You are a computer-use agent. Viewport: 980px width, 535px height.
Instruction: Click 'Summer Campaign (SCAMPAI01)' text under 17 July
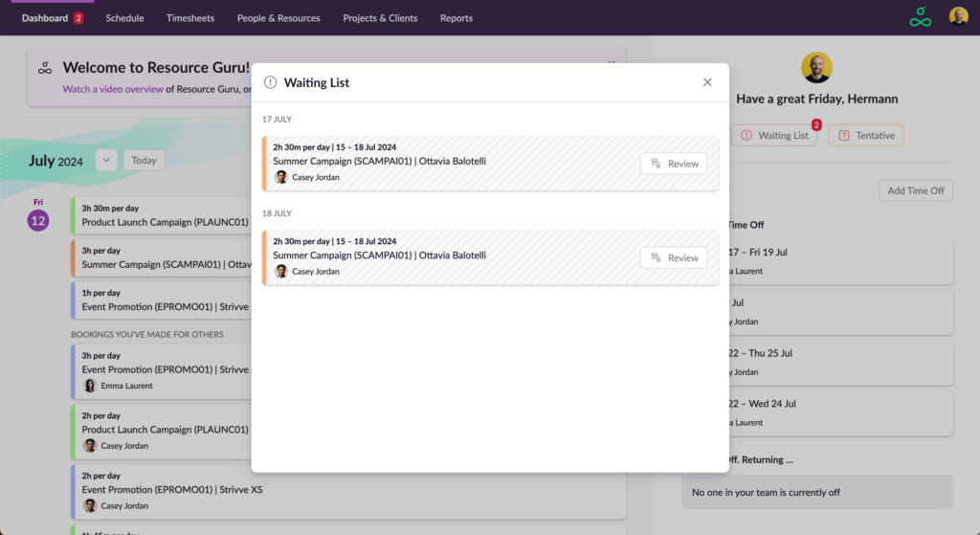coord(342,161)
